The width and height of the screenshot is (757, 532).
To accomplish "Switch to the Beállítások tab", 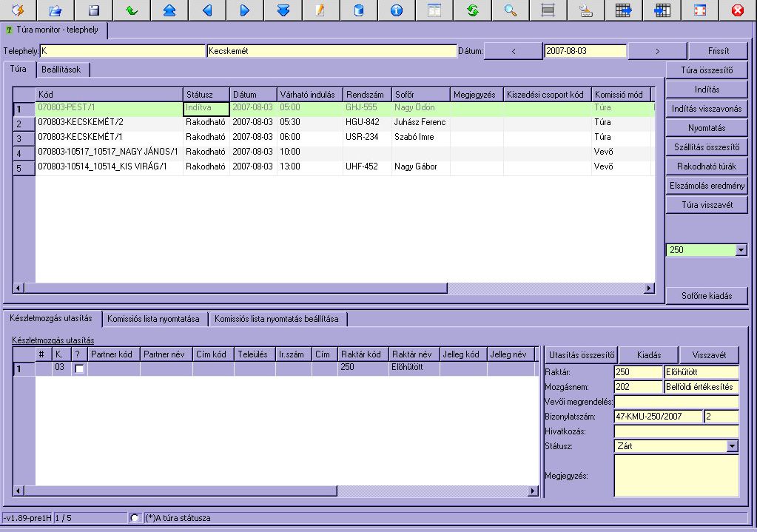I will (x=61, y=69).
